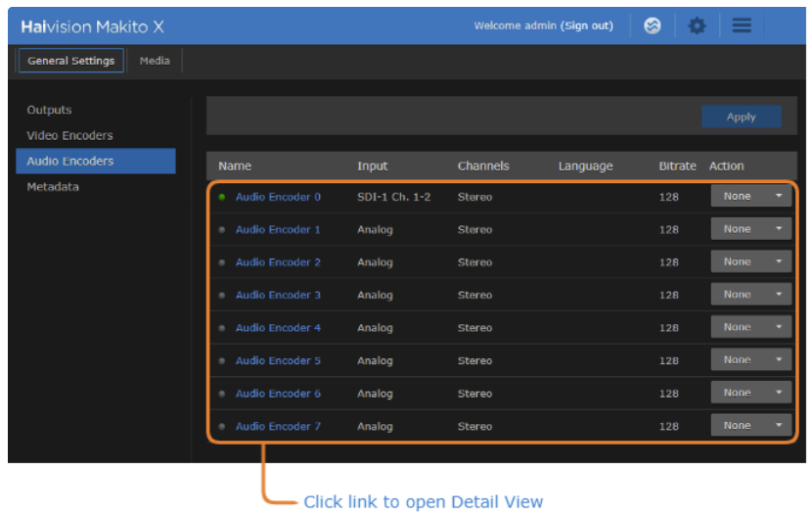Expand the Action dropdown for Audio Encoder 2

(751, 261)
